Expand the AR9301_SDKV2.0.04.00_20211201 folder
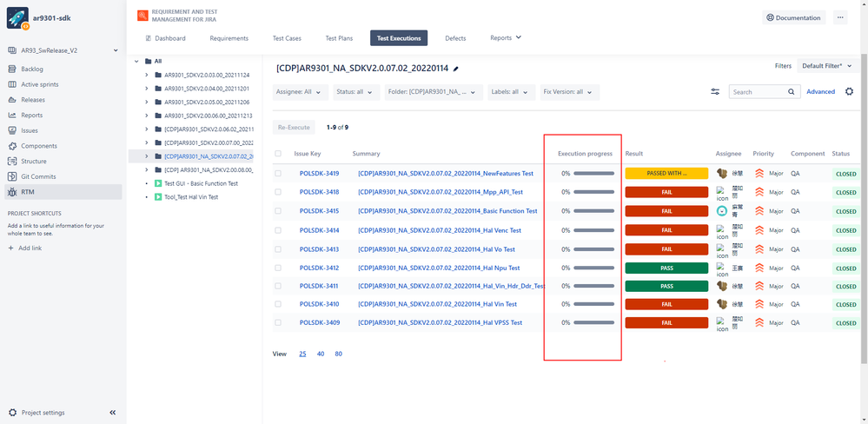Viewport: 868px width, 424px height. [146, 89]
